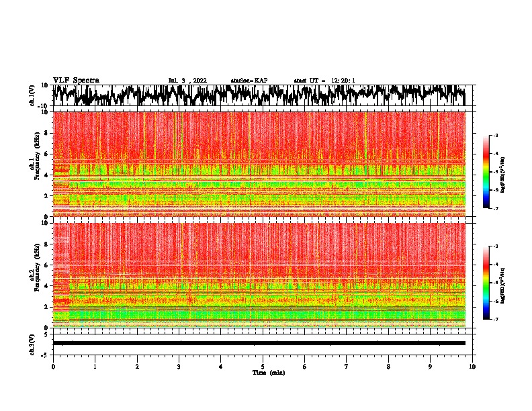Click the "4" kHz tick of ch.2 spectrogram
Viewport: 532px width, 411px height.
pos(46,286)
